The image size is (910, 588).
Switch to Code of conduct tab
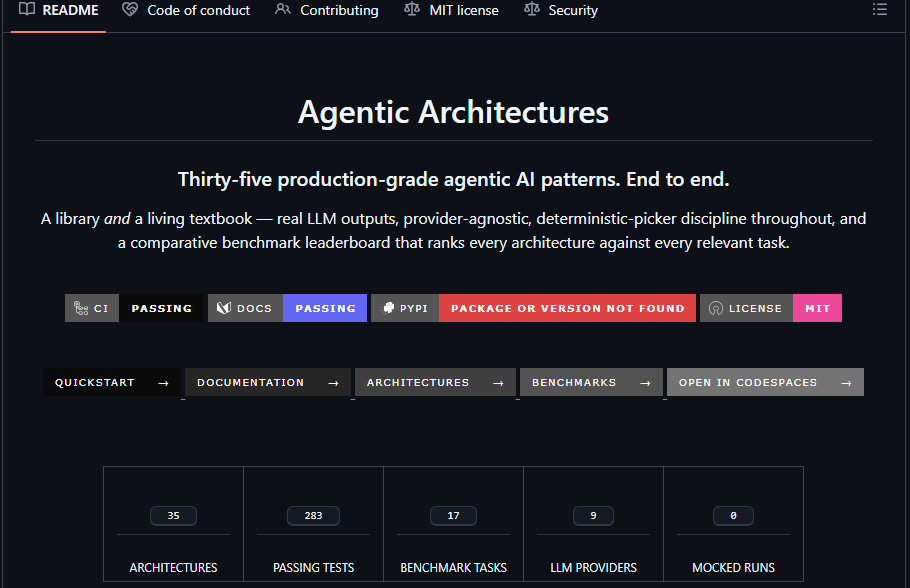pos(186,10)
